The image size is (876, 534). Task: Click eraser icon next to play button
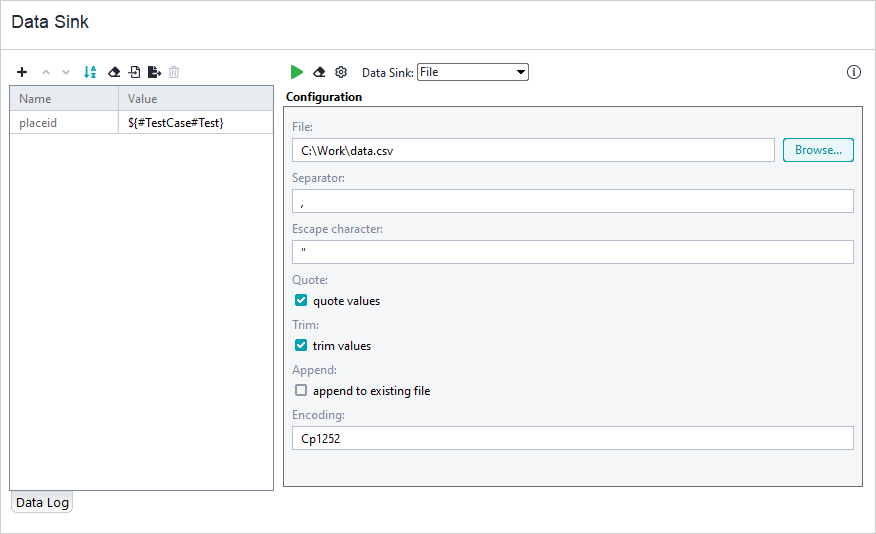[x=319, y=72]
